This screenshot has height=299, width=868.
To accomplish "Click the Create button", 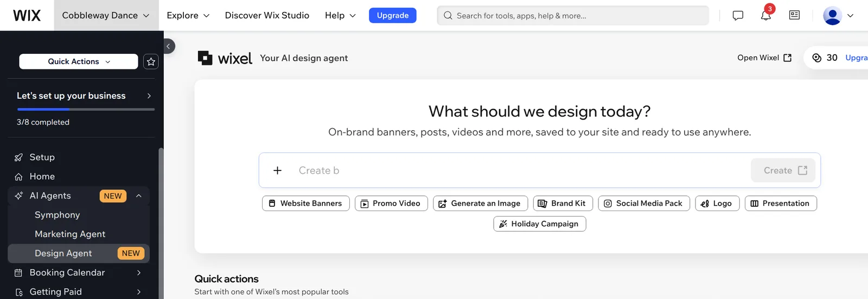I will click(x=783, y=170).
